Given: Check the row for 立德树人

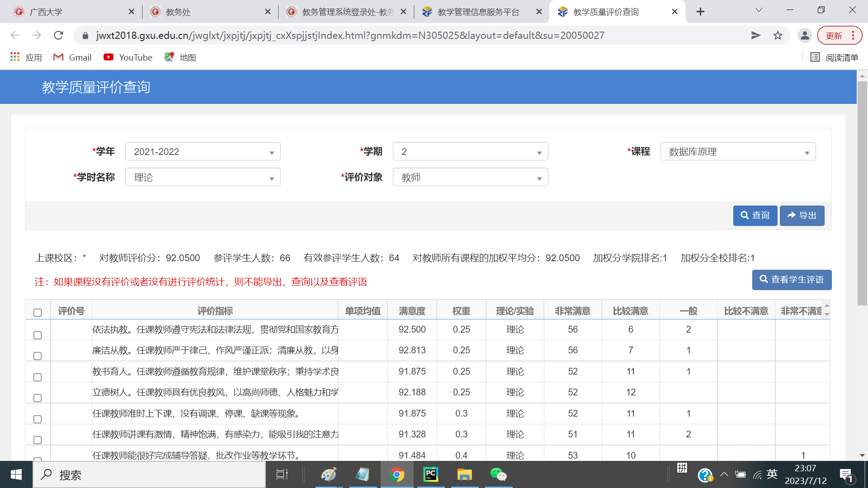Looking at the screenshot, I should 38,398.
